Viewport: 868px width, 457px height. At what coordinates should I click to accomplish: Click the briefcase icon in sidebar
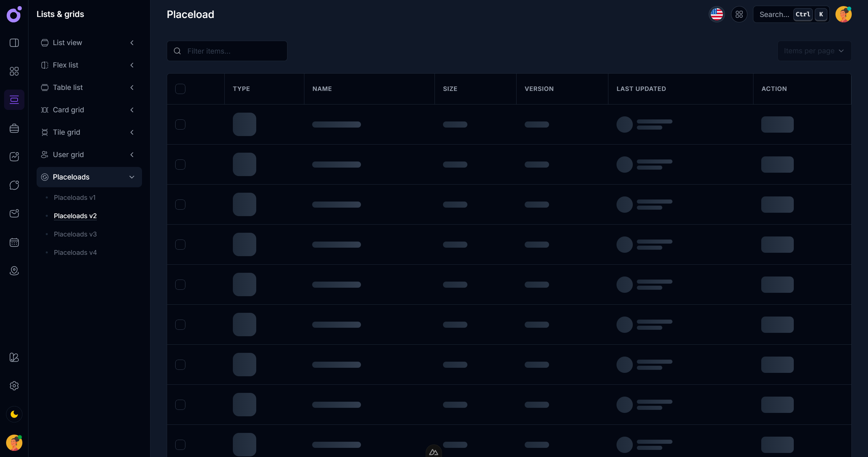click(14, 128)
